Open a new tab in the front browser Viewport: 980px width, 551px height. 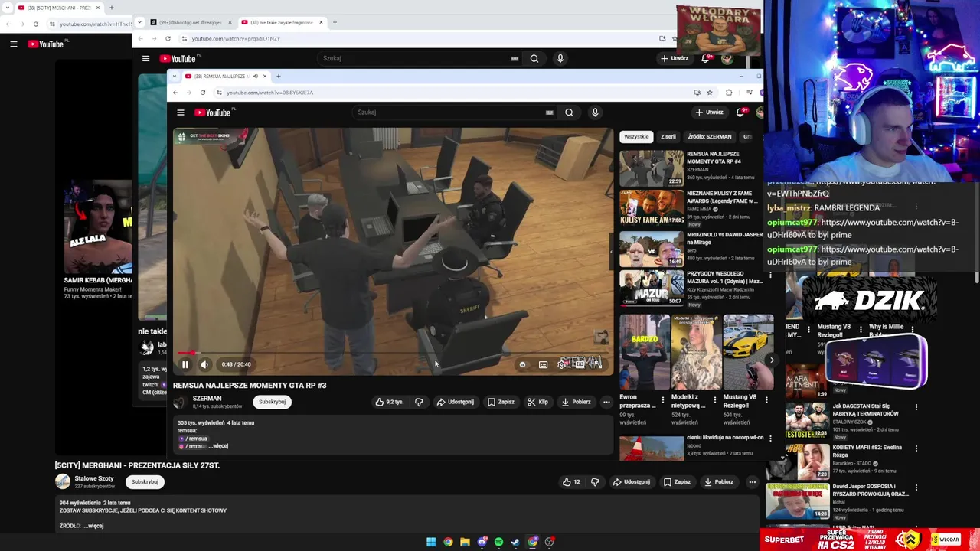[279, 77]
